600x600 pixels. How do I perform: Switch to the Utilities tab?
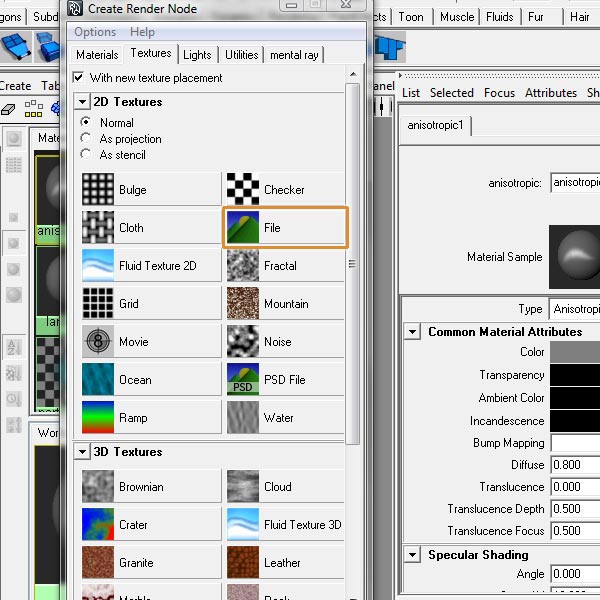click(x=241, y=55)
